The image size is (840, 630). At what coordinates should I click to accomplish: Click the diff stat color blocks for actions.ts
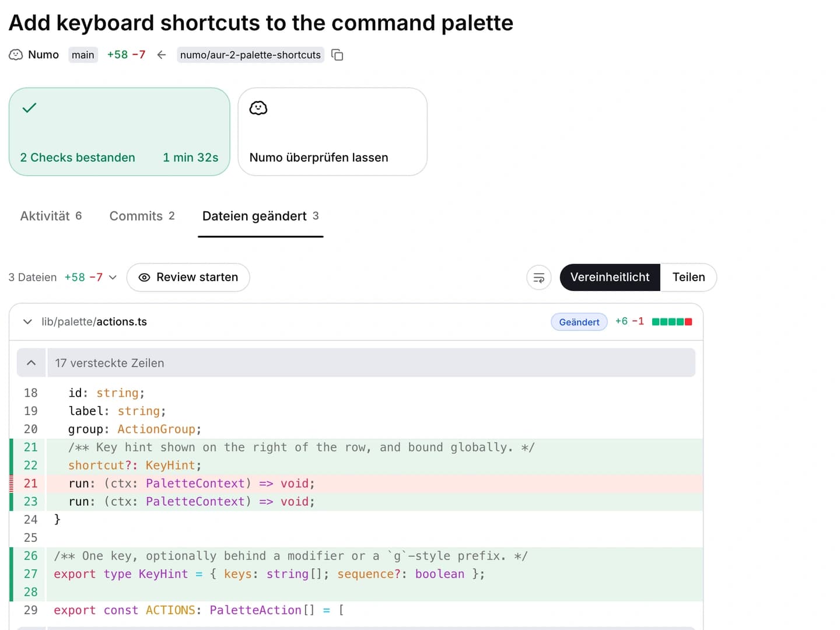(x=672, y=322)
